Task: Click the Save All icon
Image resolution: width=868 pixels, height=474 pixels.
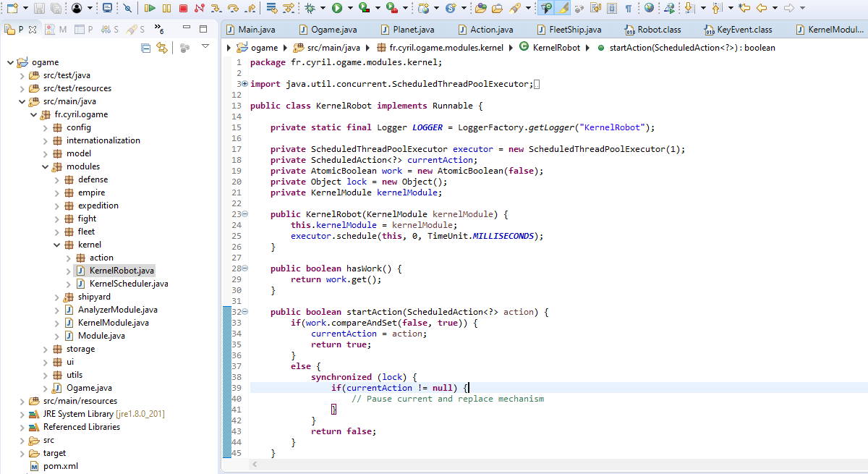Action: [x=54, y=8]
